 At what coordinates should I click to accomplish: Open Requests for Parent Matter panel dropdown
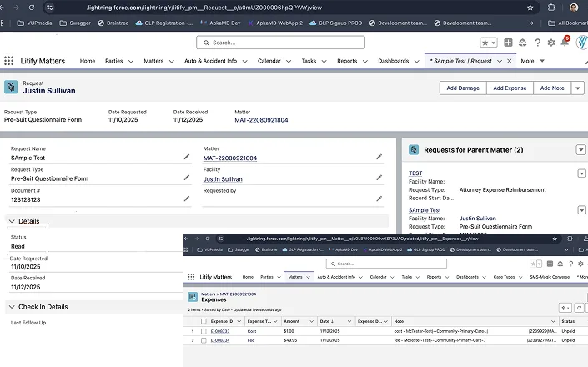(580, 150)
